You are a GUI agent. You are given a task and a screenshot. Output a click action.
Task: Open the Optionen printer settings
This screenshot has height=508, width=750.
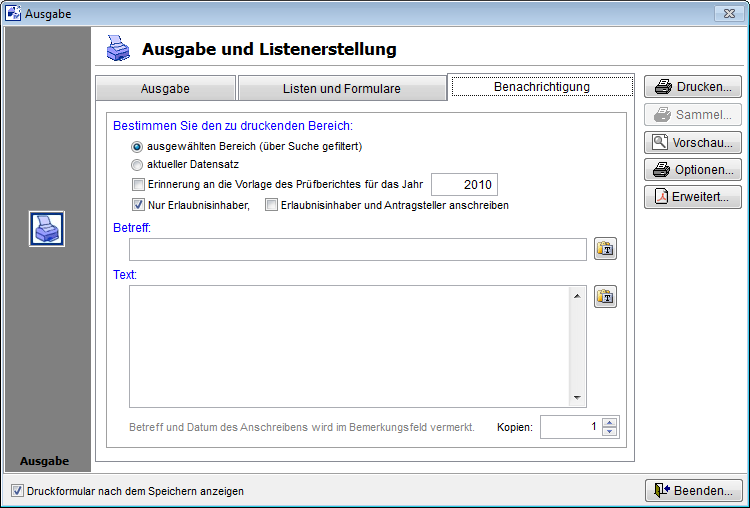point(692,169)
